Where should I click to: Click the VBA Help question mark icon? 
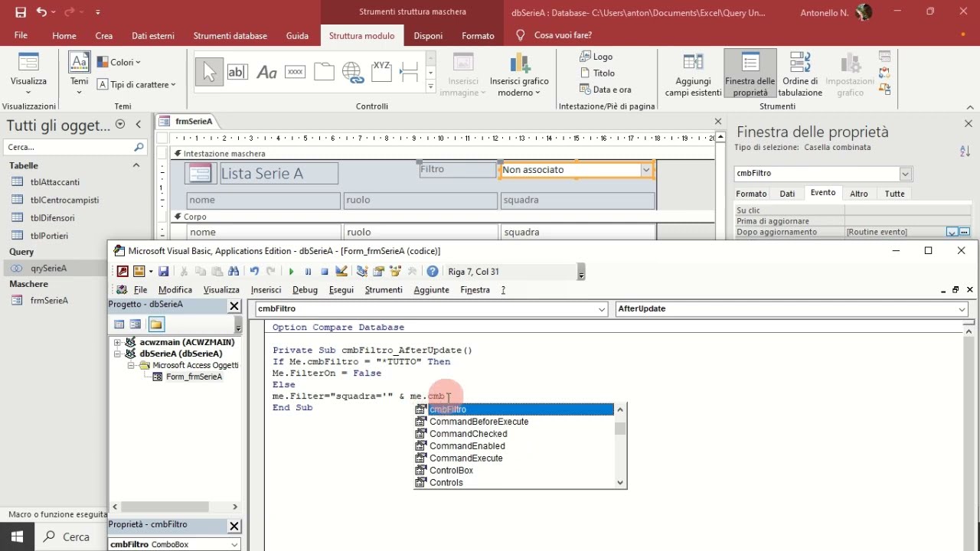[x=433, y=271]
